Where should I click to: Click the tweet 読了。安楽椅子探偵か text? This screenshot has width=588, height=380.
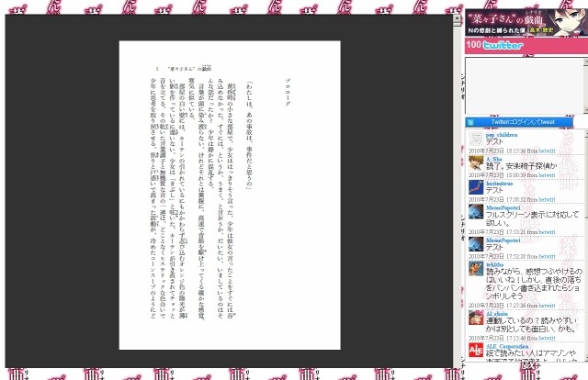[x=522, y=166]
